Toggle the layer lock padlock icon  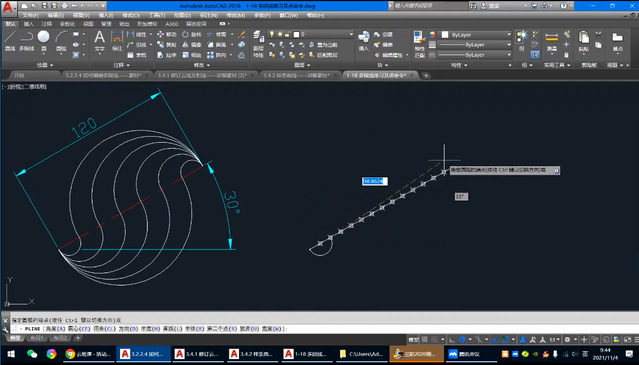(x=288, y=34)
